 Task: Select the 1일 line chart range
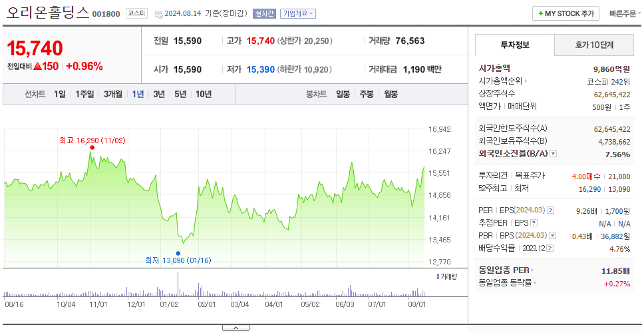click(60, 94)
